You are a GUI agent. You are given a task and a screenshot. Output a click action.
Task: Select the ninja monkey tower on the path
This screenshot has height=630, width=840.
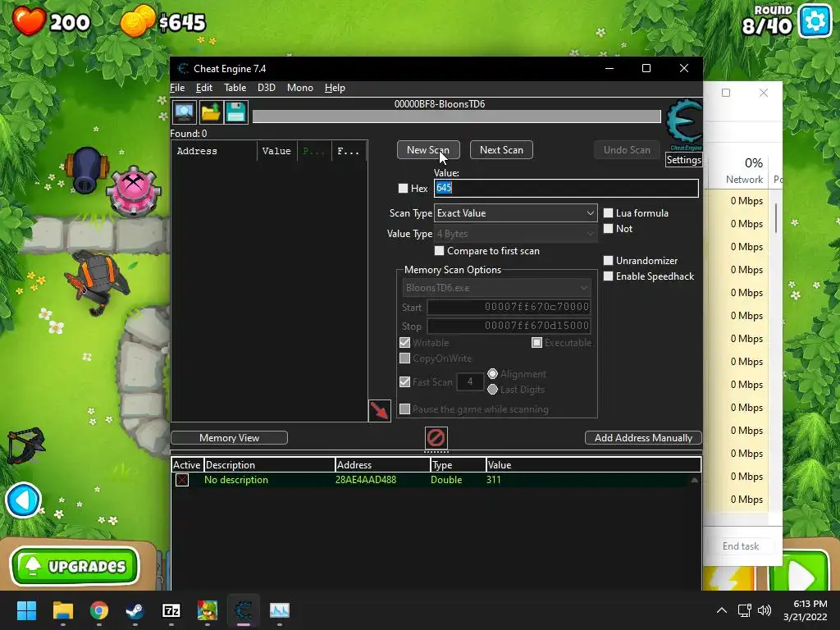click(98, 281)
